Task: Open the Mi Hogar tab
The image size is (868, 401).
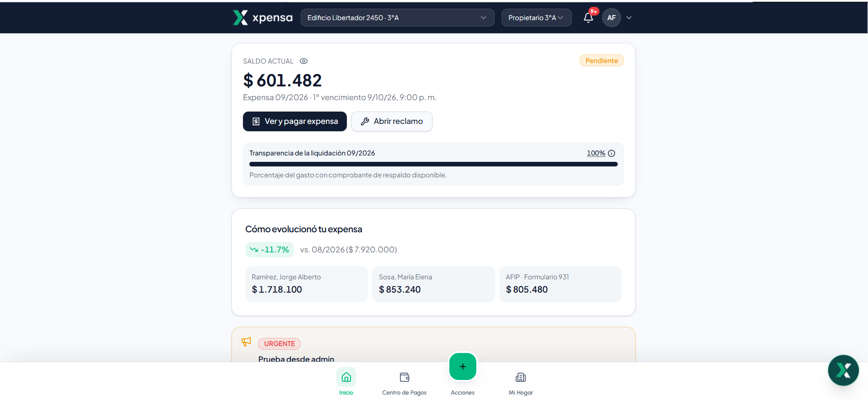Action: pos(521,383)
